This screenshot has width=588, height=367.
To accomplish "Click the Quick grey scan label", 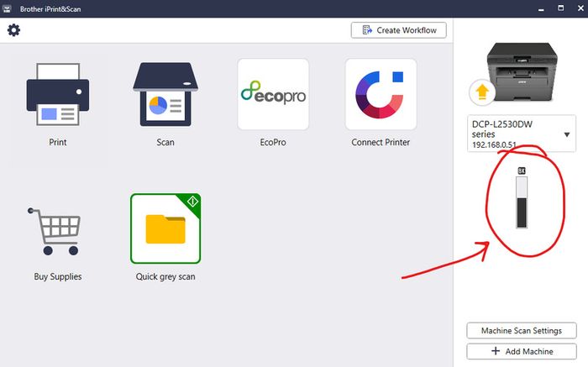I will pyautogui.click(x=165, y=276).
